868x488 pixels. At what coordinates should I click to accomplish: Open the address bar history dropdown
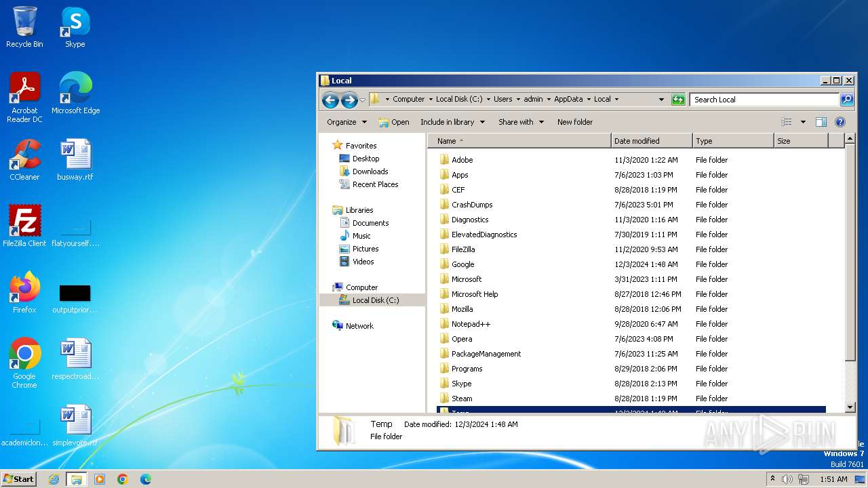[x=662, y=100]
